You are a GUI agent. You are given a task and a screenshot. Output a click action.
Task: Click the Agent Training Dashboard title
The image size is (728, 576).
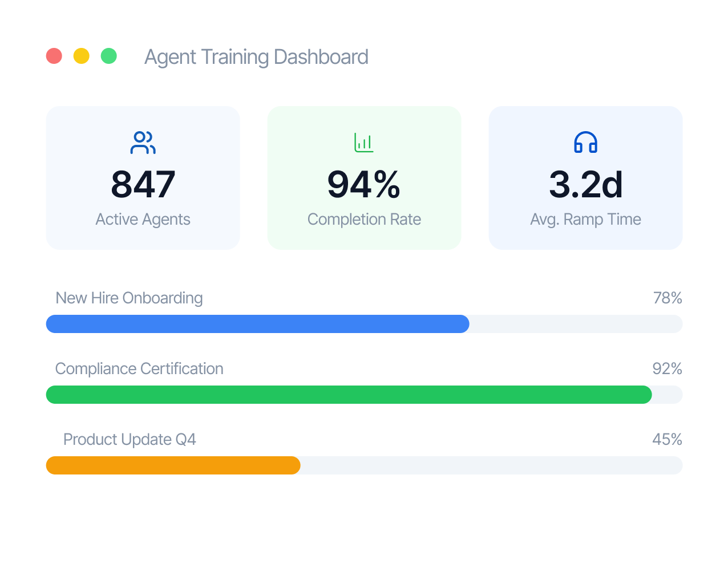(256, 56)
